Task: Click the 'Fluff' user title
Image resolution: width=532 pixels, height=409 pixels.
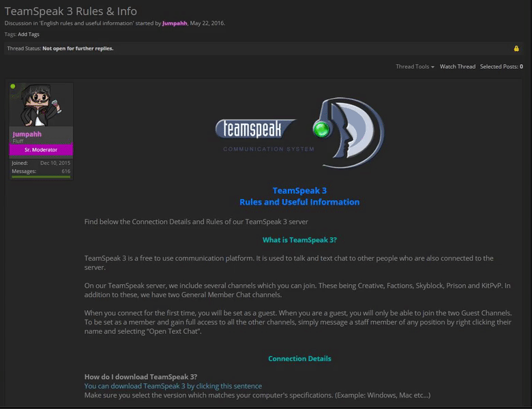Action: pyautogui.click(x=18, y=140)
